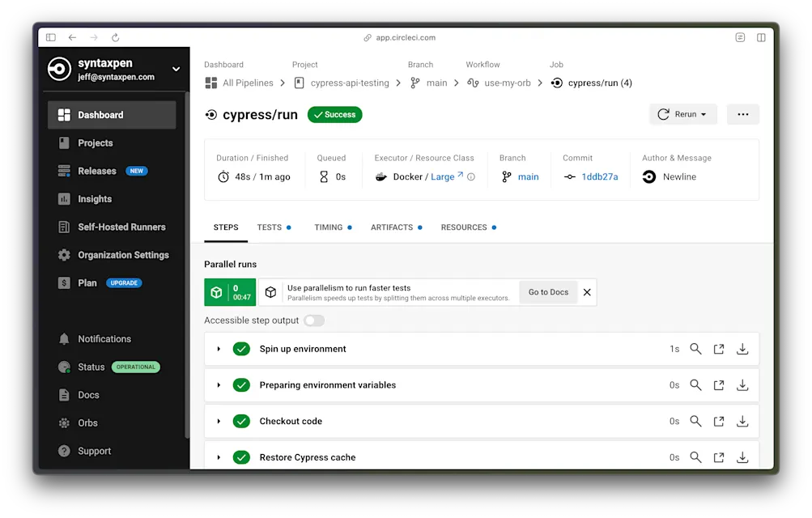Viewport: 812px width, 518px height.
Task: Click the app.circleci.com address bar
Action: [399, 37]
